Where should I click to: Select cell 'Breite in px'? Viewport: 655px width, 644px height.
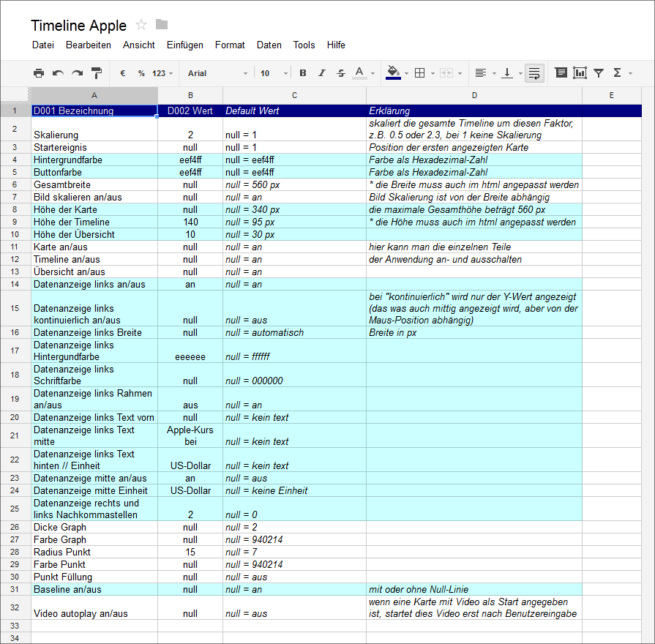(474, 332)
